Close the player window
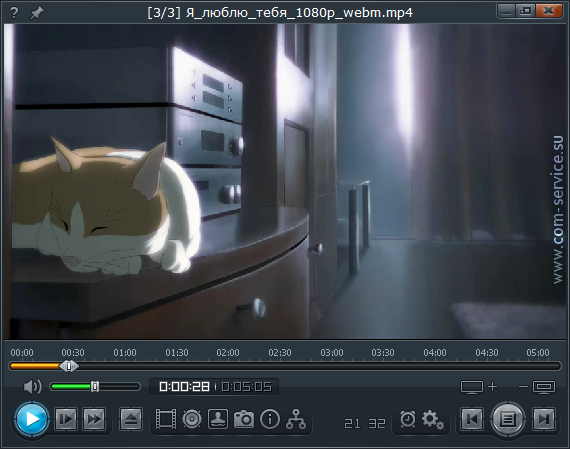Screen dimensions: 570x449 click(549, 11)
